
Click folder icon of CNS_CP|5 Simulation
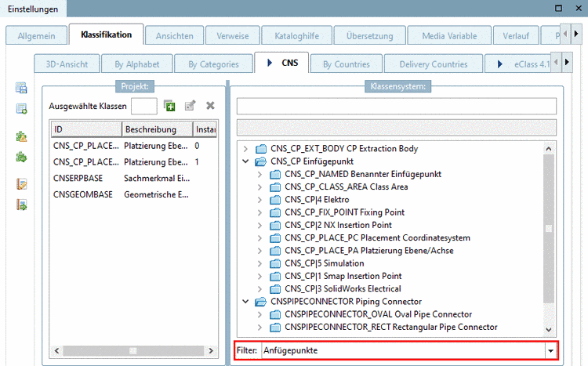[275, 263]
